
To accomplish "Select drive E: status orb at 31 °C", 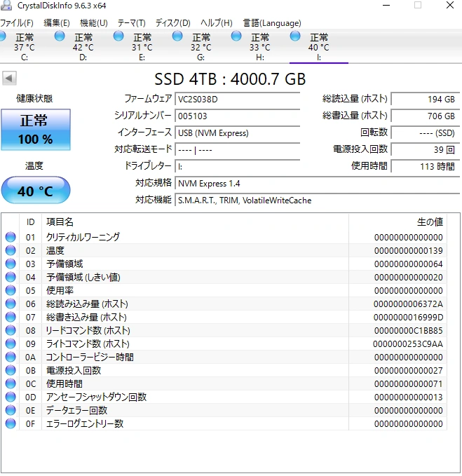I will point(118,36).
